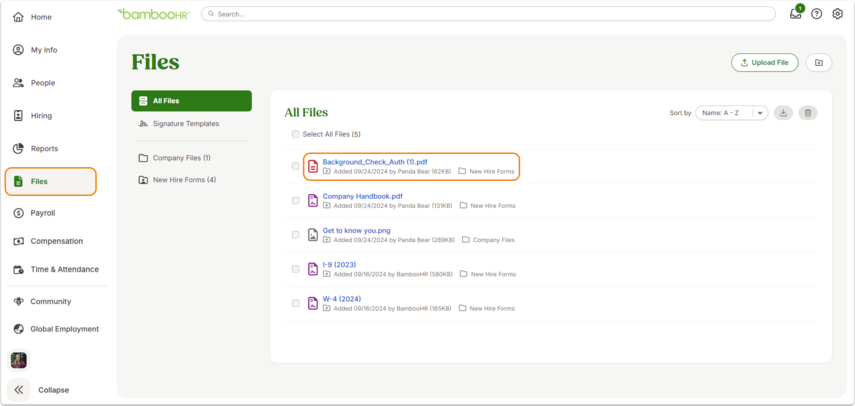855x406 pixels.
Task: Collapse the sidebar with double chevron
Action: pos(19,390)
